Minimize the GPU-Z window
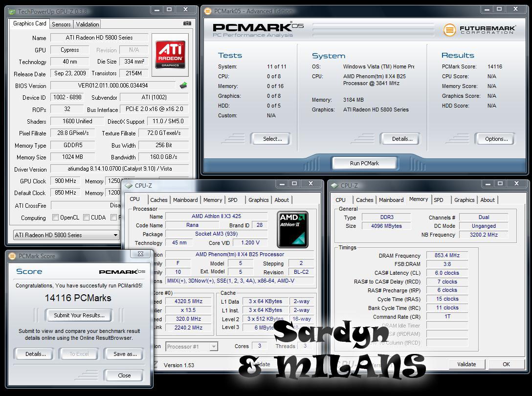 [157, 9]
